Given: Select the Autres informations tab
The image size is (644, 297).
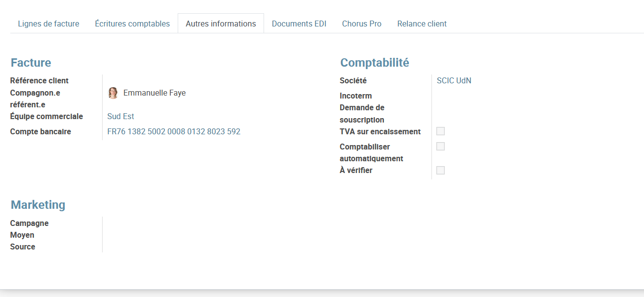Looking at the screenshot, I should point(221,24).
